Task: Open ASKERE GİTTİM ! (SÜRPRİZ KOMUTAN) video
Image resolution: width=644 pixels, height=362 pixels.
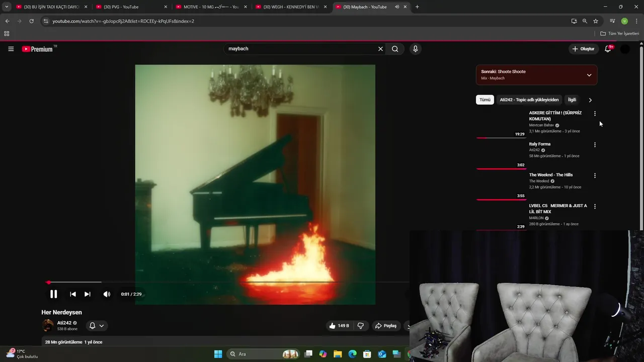Action: tap(555, 116)
